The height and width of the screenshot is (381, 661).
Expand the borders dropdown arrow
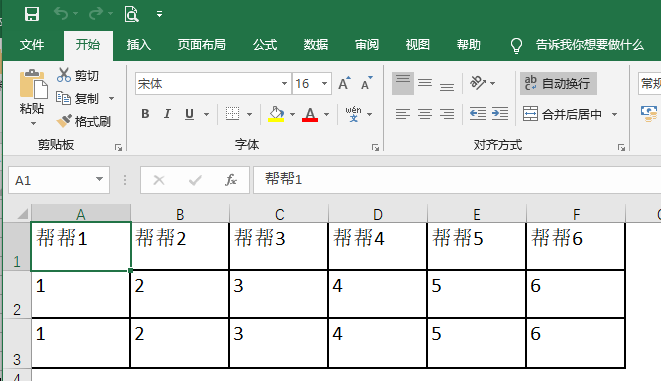pyautogui.click(x=250, y=114)
